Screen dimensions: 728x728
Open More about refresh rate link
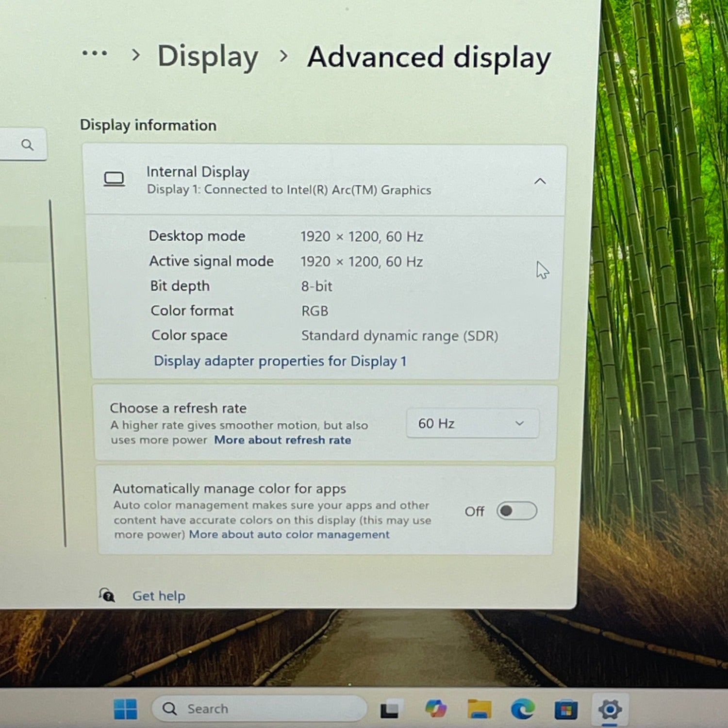coord(282,440)
